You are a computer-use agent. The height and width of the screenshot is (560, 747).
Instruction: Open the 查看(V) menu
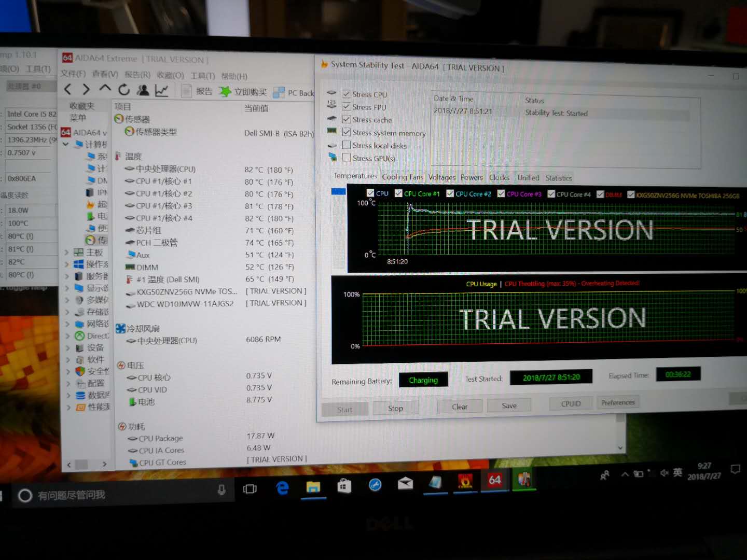105,74
